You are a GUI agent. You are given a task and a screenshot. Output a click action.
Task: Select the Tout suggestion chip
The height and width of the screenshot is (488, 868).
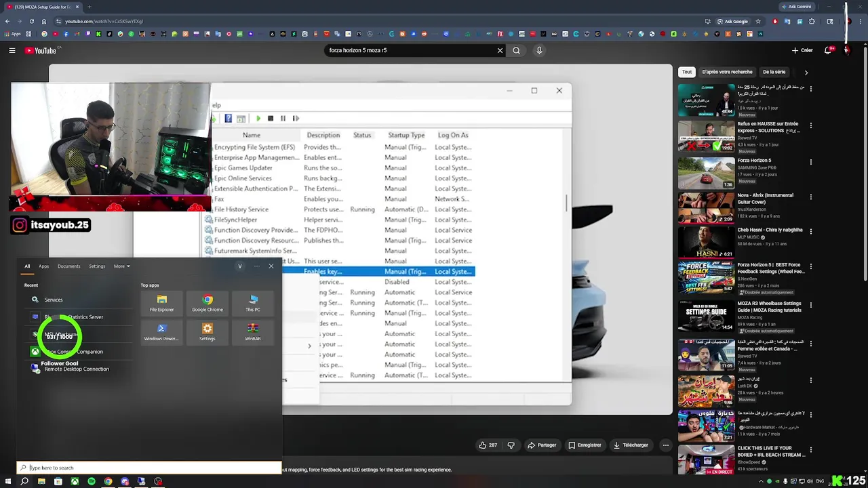click(x=687, y=72)
